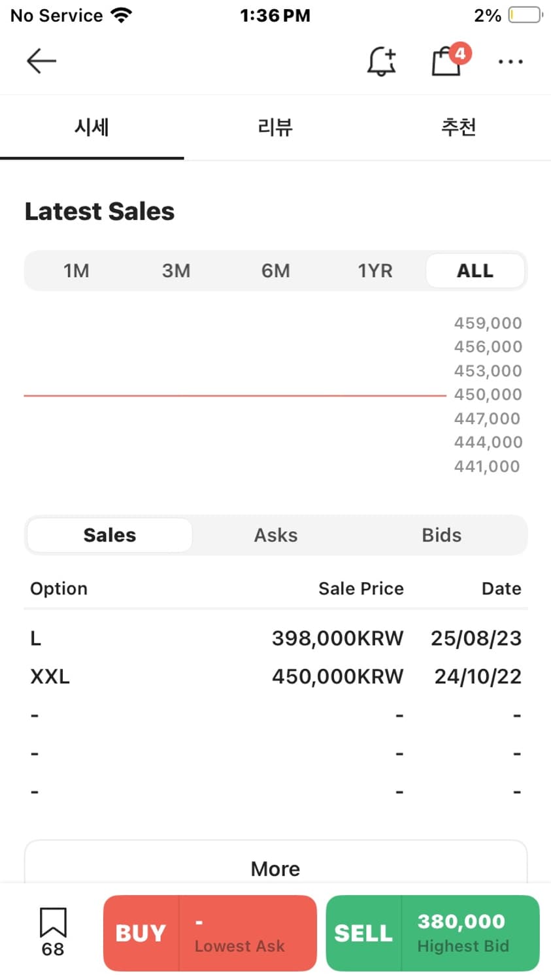Viewport: 551px width, 980px height.
Task: Check the Wi-Fi status icon
Action: tap(122, 15)
